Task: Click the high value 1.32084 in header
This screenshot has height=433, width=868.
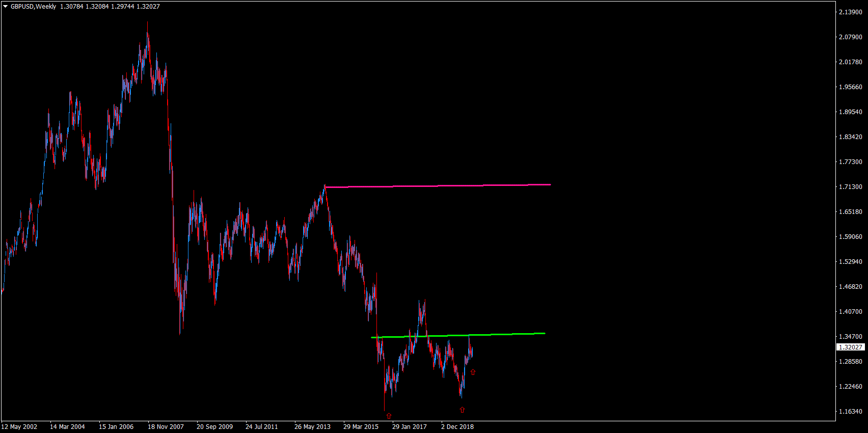Action: [x=97, y=7]
